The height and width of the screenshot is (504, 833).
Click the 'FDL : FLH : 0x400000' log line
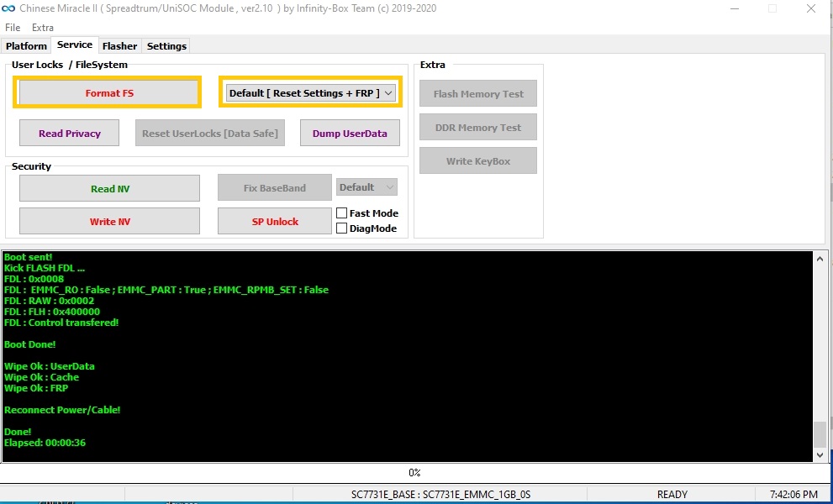(x=52, y=311)
